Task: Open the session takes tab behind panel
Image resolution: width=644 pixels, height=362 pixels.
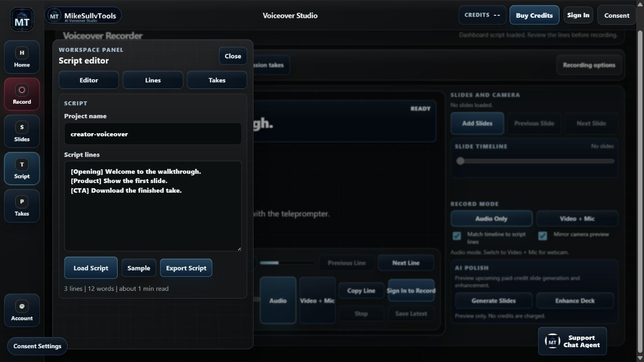Action: point(271,65)
